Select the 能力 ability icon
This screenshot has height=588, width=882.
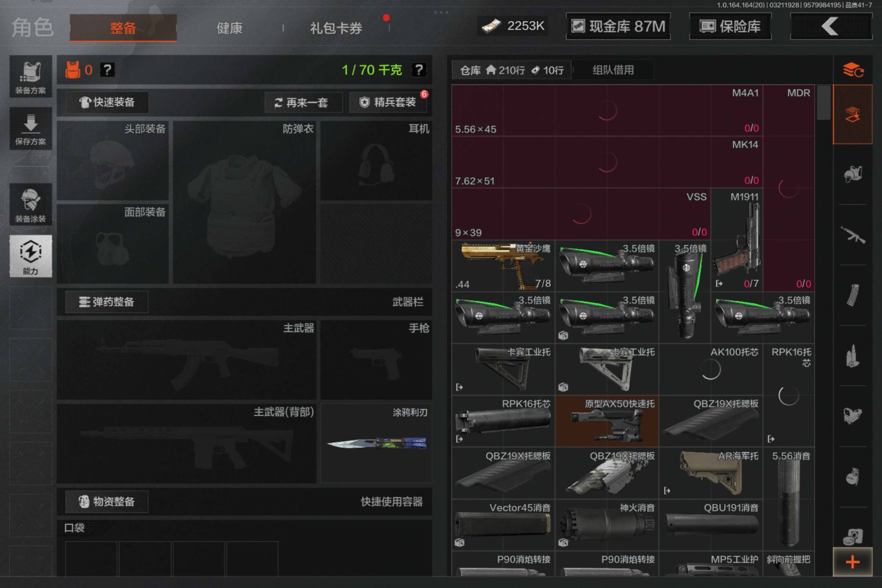point(30,256)
